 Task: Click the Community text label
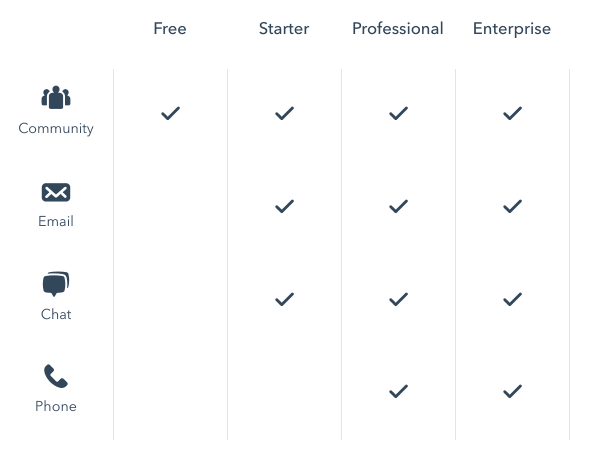56,129
